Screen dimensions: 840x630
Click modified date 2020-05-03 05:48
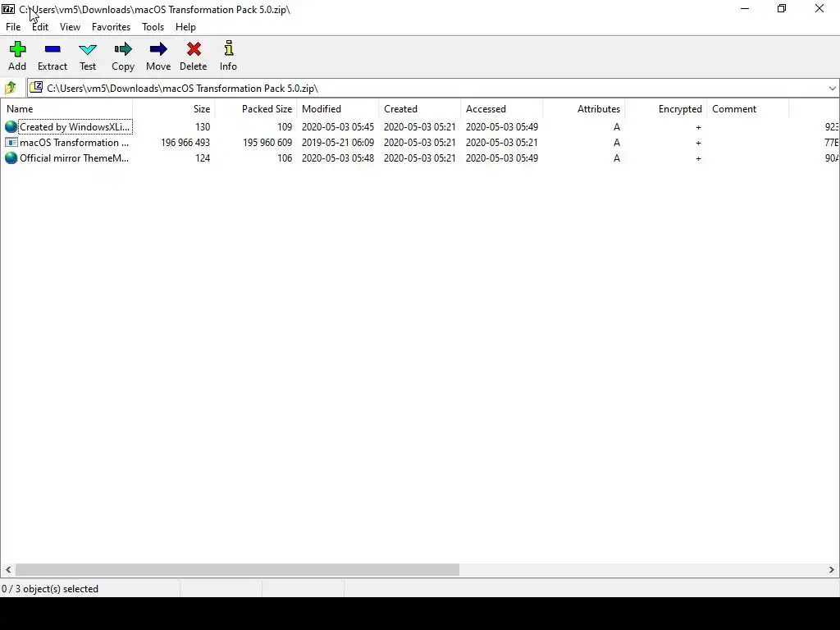click(337, 158)
